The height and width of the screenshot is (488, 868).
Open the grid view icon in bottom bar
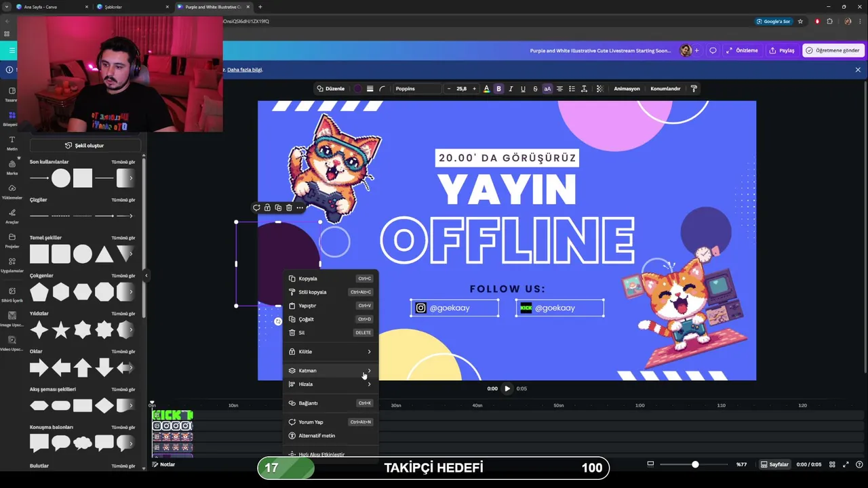coord(832,464)
